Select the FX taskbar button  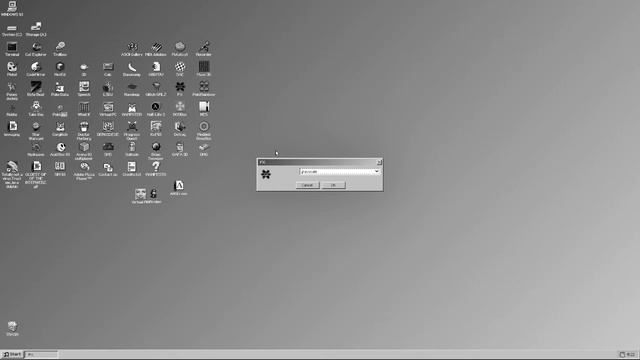coord(42,354)
